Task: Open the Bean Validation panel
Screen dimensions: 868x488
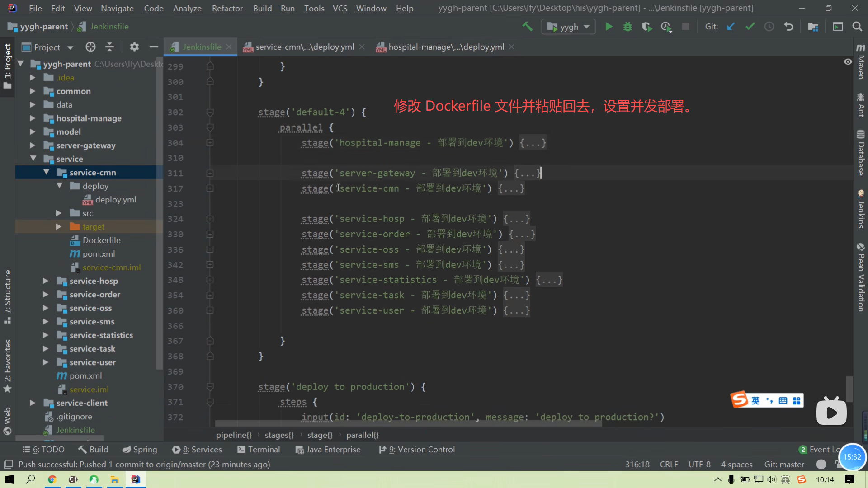Action: click(861, 277)
